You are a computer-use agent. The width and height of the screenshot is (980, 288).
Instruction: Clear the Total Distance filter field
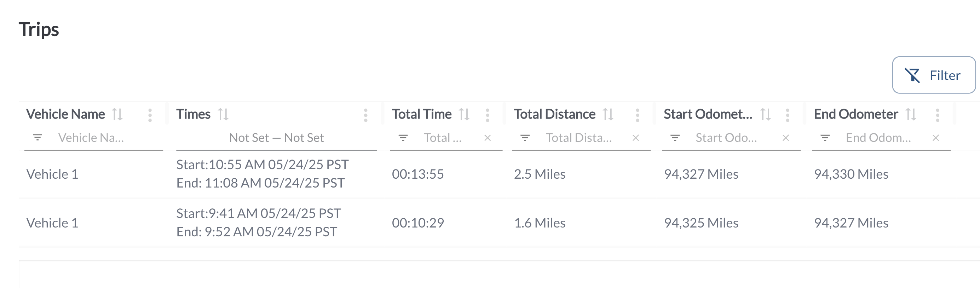tap(635, 138)
